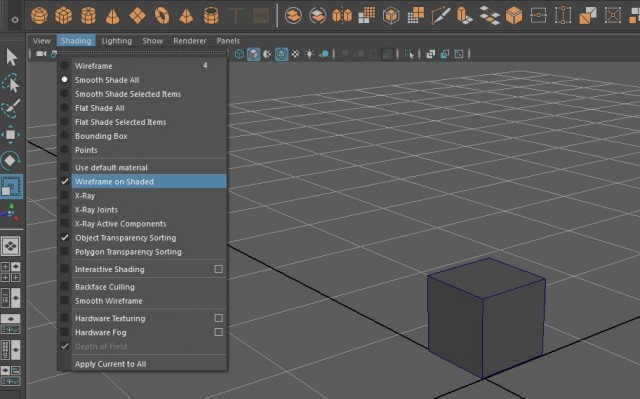Open the View panel menu

click(x=42, y=41)
